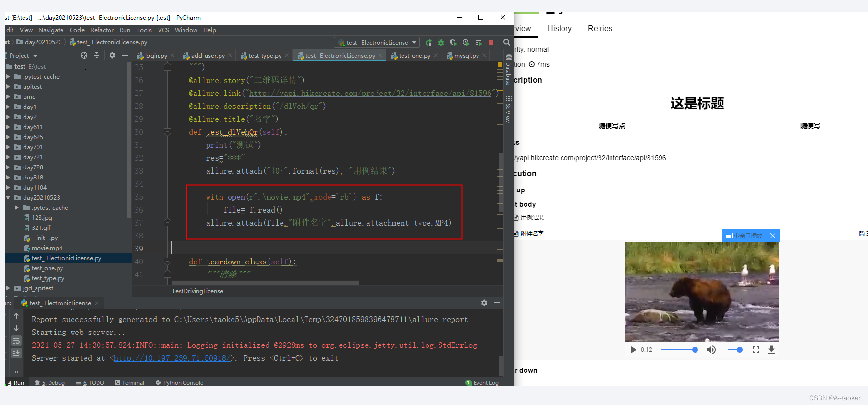Mute the video with speaker icon
This screenshot has width=868, height=405.
tap(711, 350)
